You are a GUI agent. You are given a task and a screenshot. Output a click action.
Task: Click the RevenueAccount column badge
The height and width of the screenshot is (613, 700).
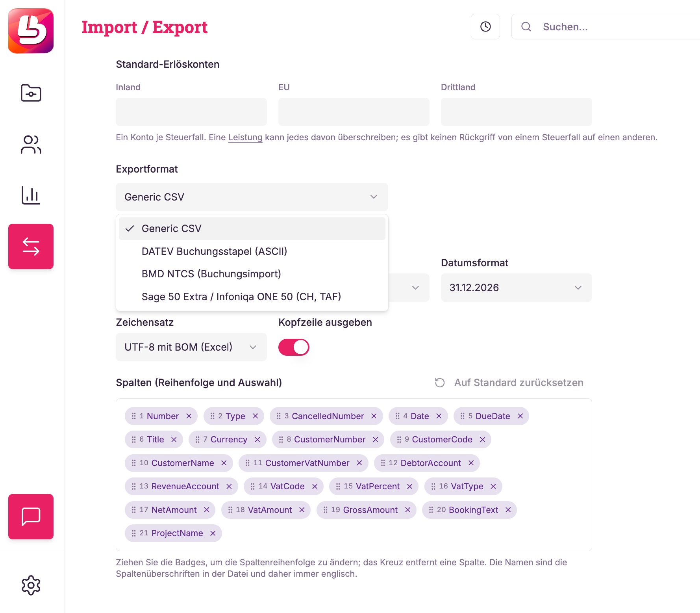click(181, 487)
